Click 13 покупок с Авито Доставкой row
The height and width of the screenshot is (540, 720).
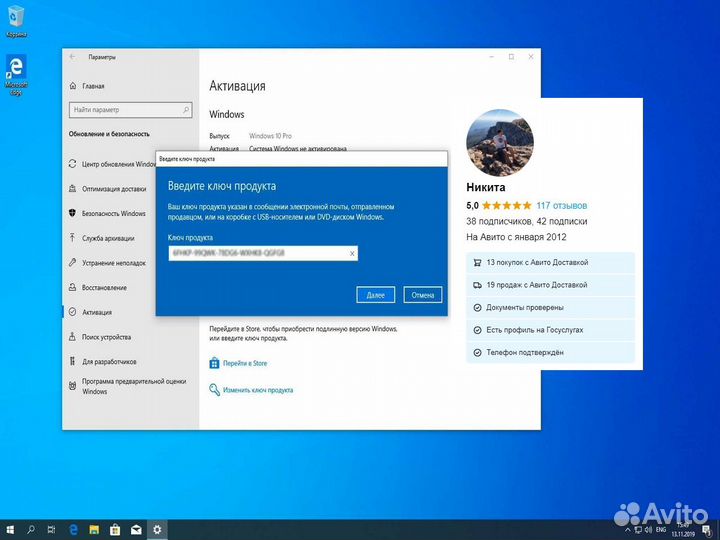(x=551, y=263)
